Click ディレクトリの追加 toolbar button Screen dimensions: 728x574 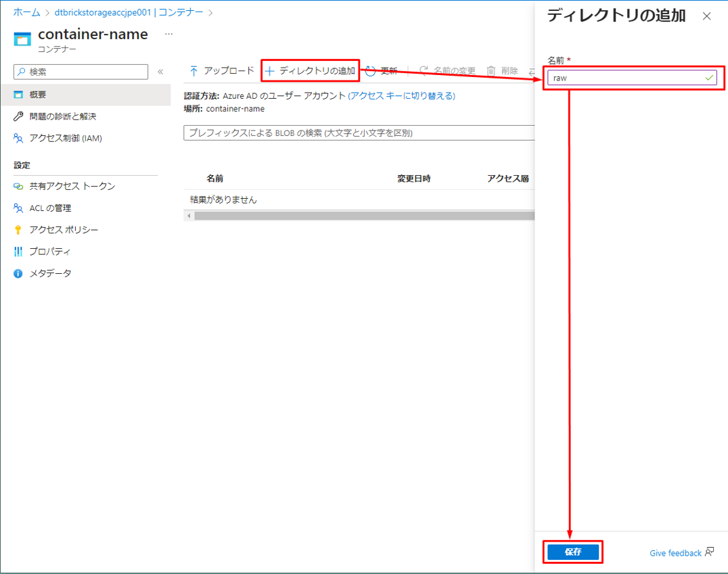[x=310, y=70]
